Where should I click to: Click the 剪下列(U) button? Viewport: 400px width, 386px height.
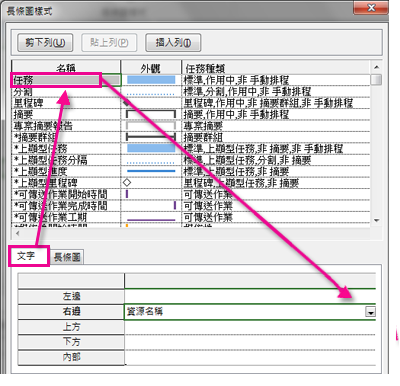point(45,43)
